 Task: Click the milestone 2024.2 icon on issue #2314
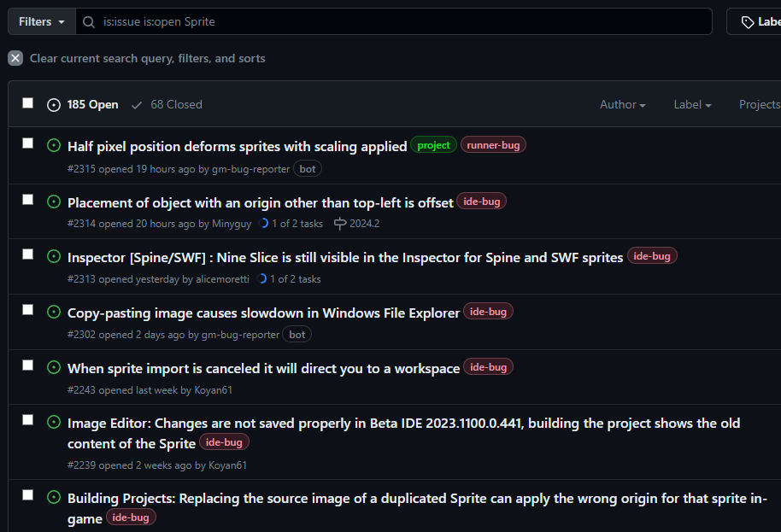point(340,224)
